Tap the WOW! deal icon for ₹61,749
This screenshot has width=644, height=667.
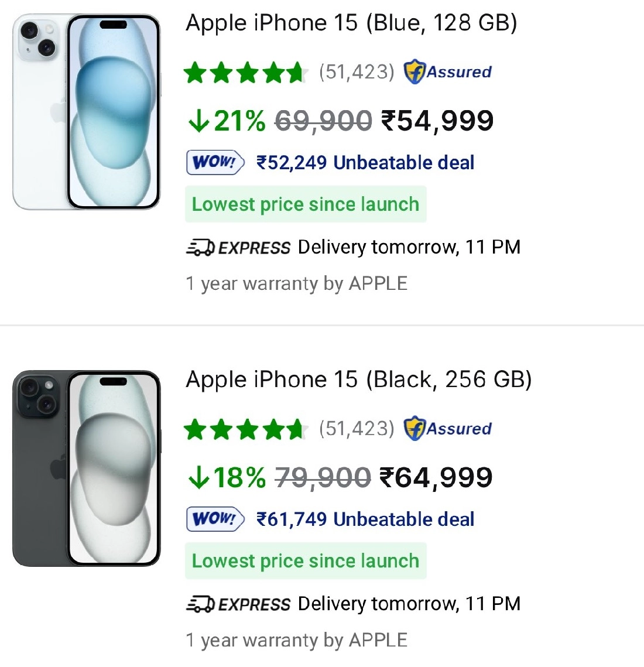coord(215,519)
